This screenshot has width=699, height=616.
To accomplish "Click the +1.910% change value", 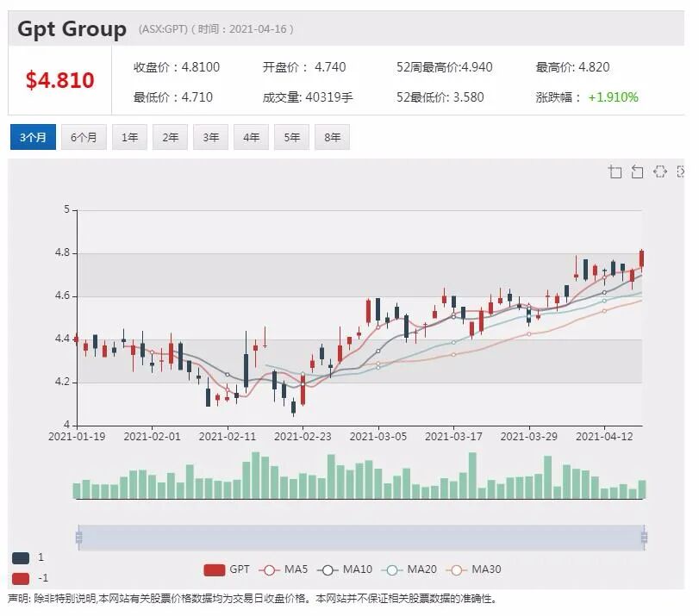I will click(614, 97).
